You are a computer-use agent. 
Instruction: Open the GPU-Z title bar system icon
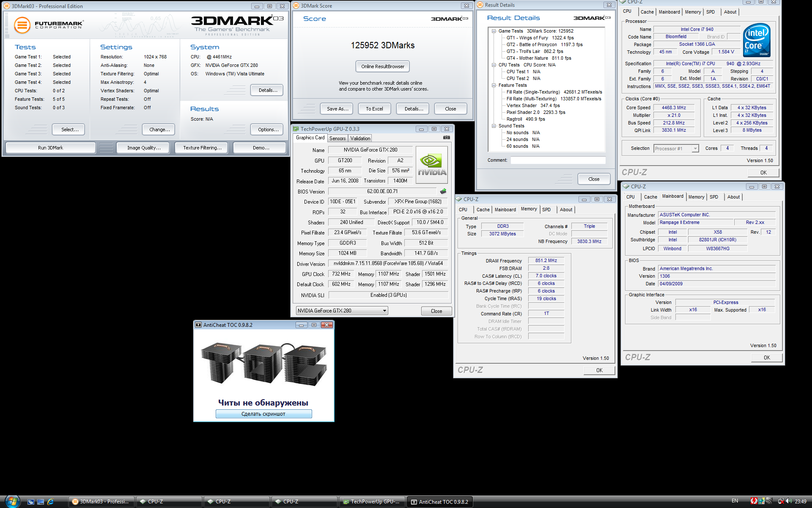tap(296, 129)
